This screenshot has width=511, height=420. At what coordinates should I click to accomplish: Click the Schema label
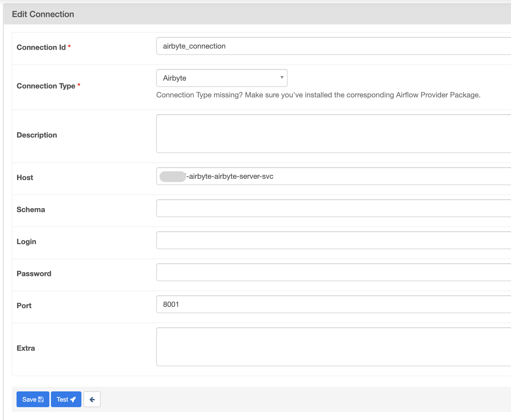(x=31, y=209)
